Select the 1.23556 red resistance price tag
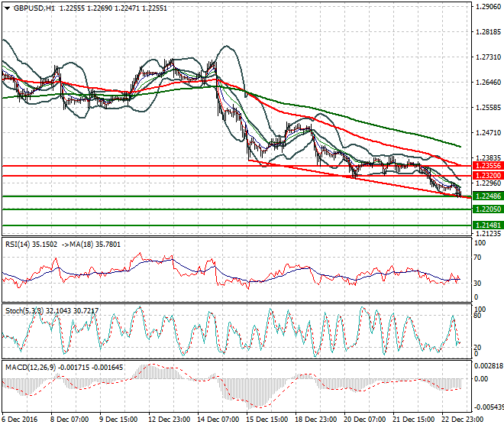Viewport: 504px width, 428px height. pos(487,165)
